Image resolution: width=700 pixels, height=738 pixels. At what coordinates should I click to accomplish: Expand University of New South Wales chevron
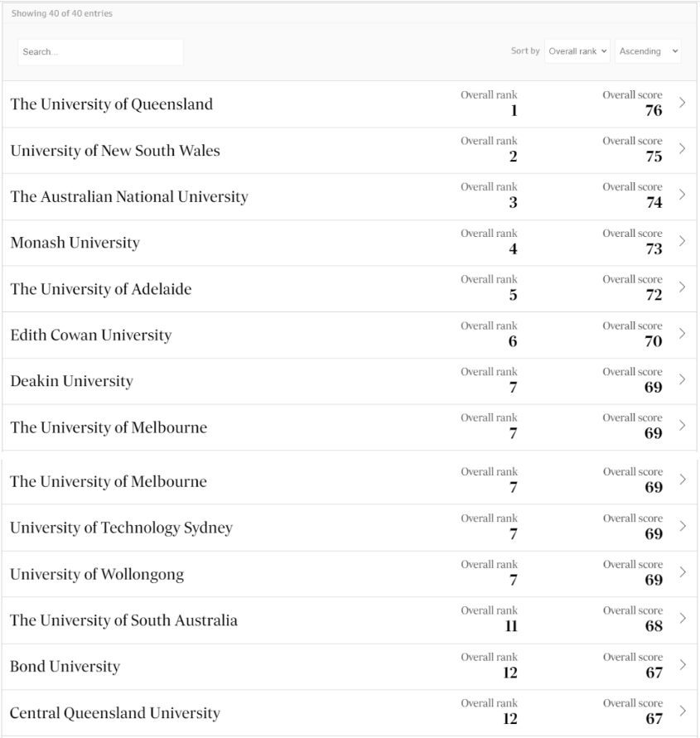pyautogui.click(x=682, y=149)
